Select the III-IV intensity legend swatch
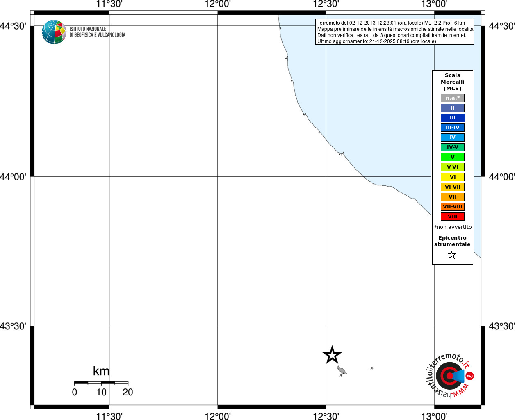Screen dimensions: 515x420 click(x=453, y=128)
